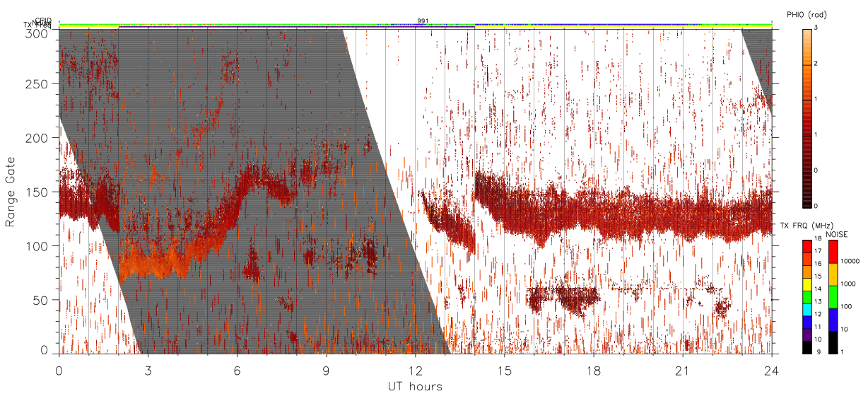The height and width of the screenshot is (401, 868).
Task: Click the 'PHI0 (rad)' colorbar title
Action: 807,15
